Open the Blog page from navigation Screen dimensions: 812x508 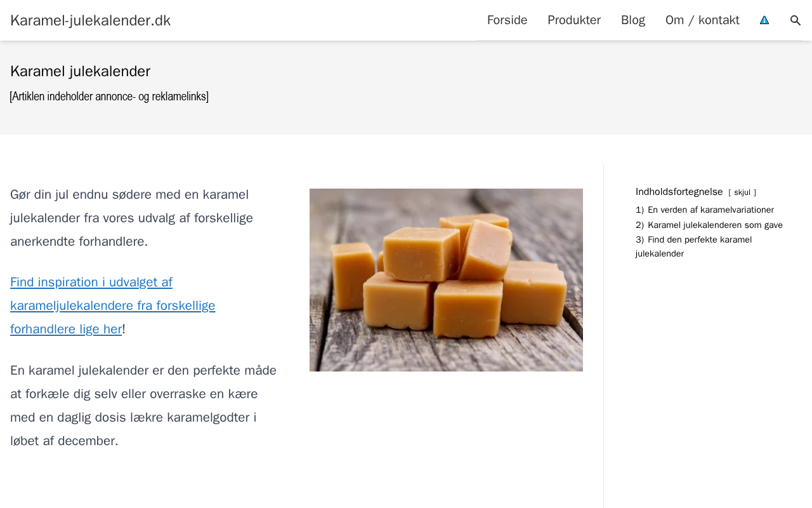tap(633, 20)
